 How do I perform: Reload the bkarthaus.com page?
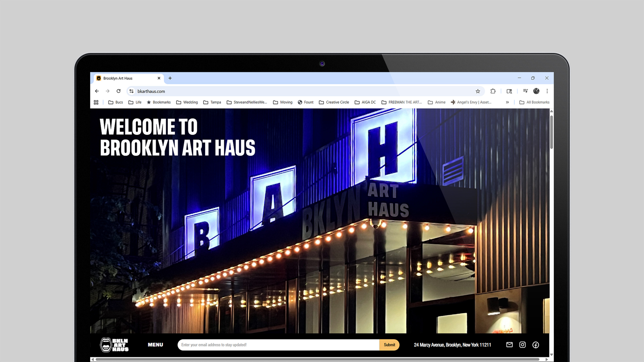point(119,91)
